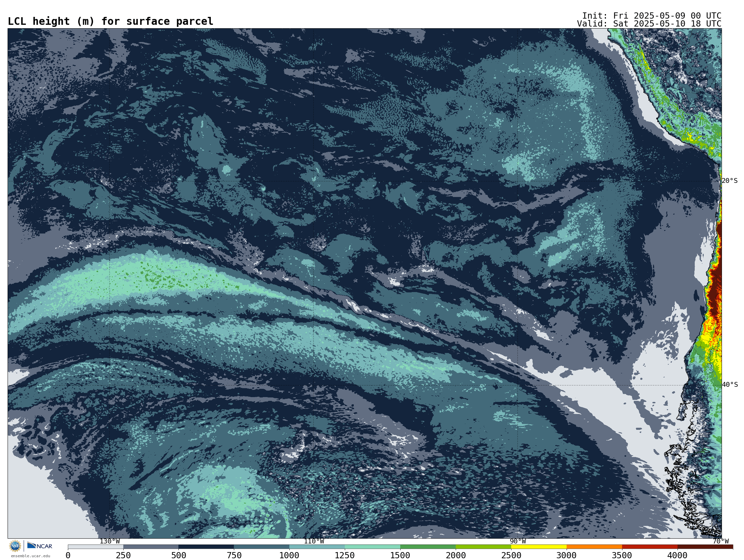Click the 750–1000 teal-blue colorbar swatch
Image resolution: width=744 pixels, height=560 pixels.
click(x=262, y=547)
